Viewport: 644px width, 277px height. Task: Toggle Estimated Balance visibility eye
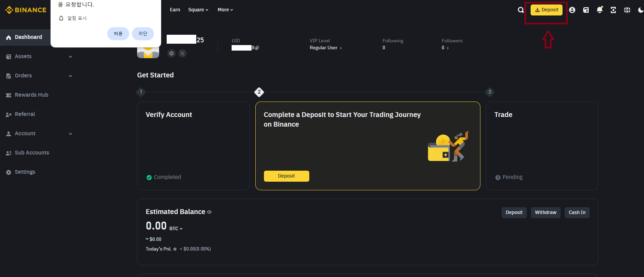pyautogui.click(x=209, y=212)
